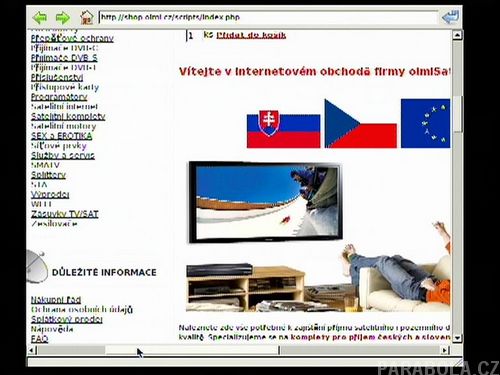This screenshot has height=375, width=500.
Task: Open the Přijímače DVB-S category
Action: [64, 58]
